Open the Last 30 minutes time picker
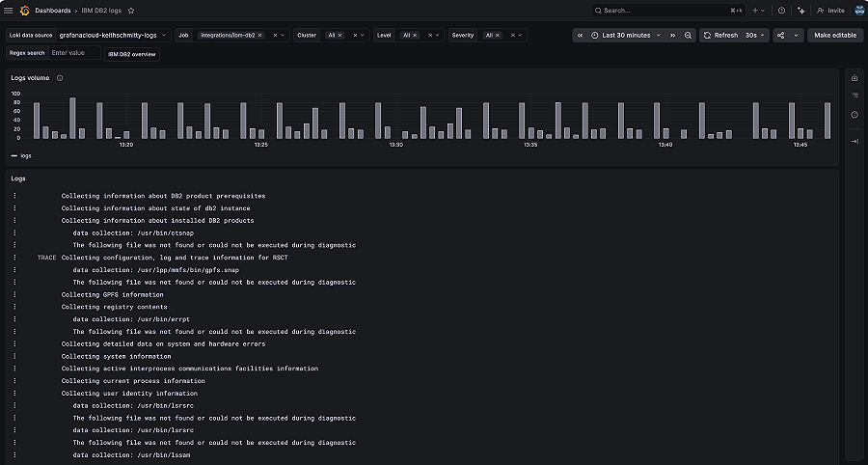Image resolution: width=868 pixels, height=465 pixels. pos(626,36)
